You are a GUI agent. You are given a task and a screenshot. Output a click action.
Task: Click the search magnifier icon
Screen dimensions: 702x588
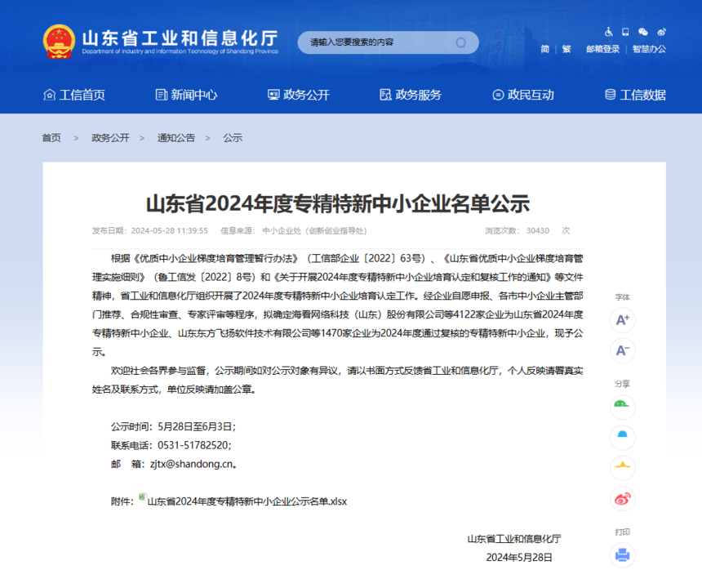point(461,42)
